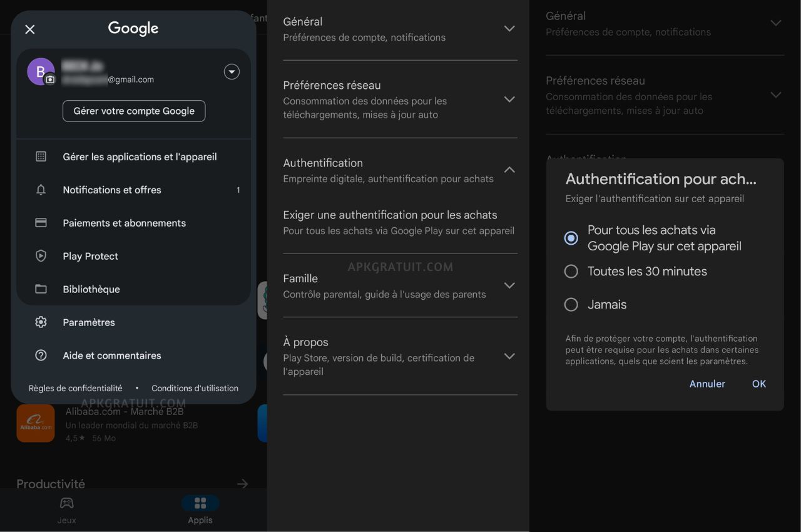The width and height of the screenshot is (801, 532).
Task: Open Paiements et abonnements
Action: (134, 223)
